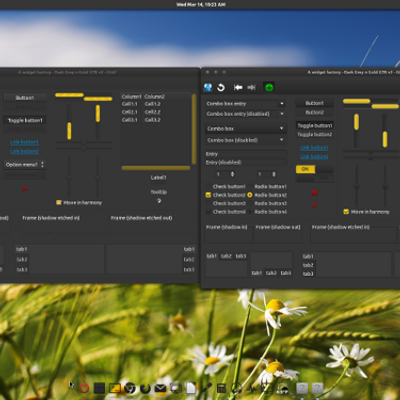Viewport: 400px width, 400px height.
Task: Click the lower dimmed red X in right window
Action: pos(314,205)
